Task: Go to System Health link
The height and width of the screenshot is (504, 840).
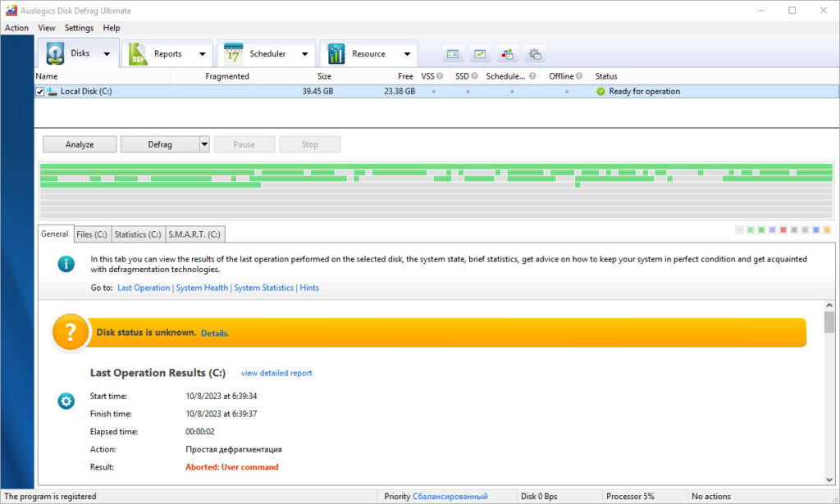Action: tap(202, 288)
